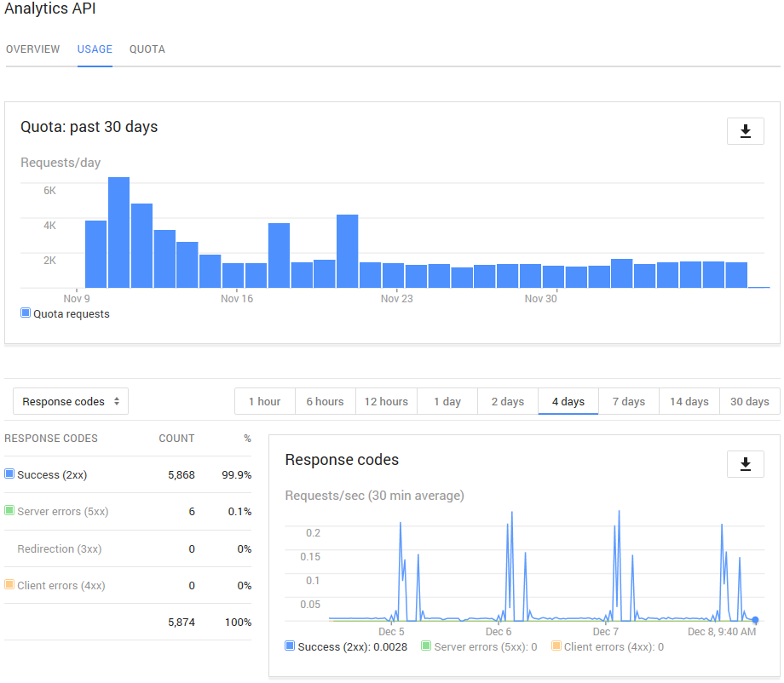The width and height of the screenshot is (784, 683).
Task: Click the Dec 8, 9:40 AM label
Action: tap(722, 632)
